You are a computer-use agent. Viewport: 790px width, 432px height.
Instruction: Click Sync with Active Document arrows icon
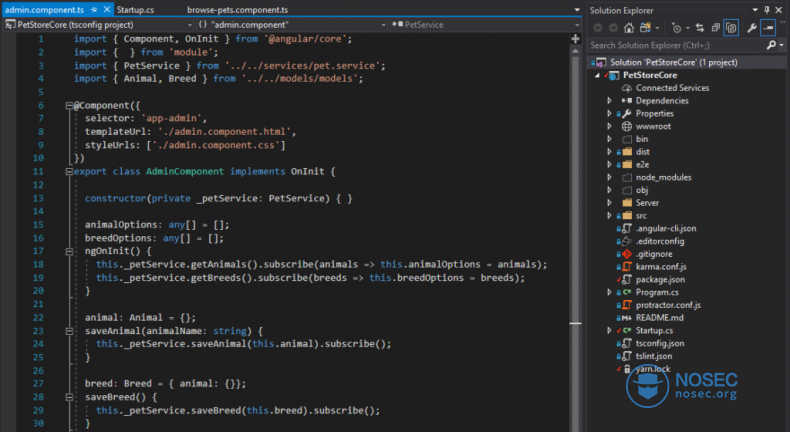[700, 28]
